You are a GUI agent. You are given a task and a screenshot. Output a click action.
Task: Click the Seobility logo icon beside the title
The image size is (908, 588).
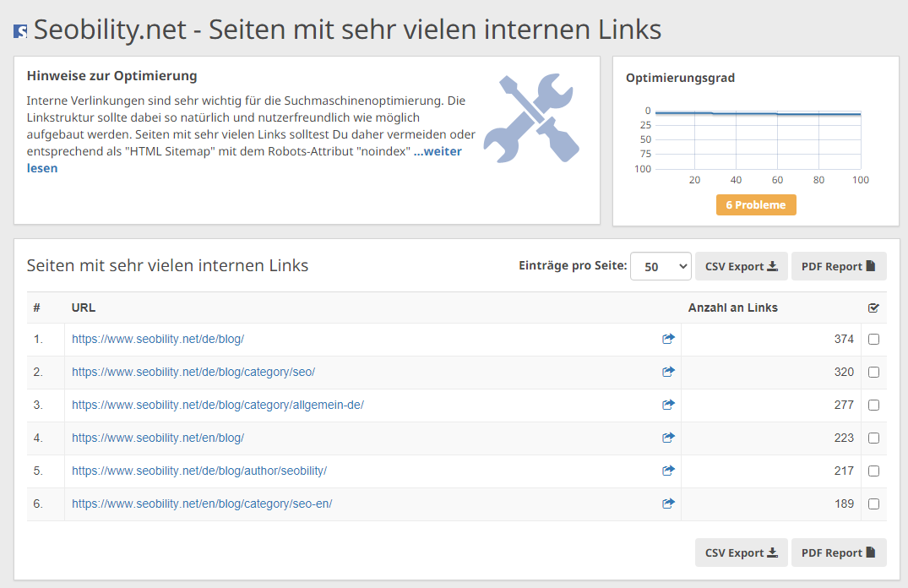(x=20, y=31)
